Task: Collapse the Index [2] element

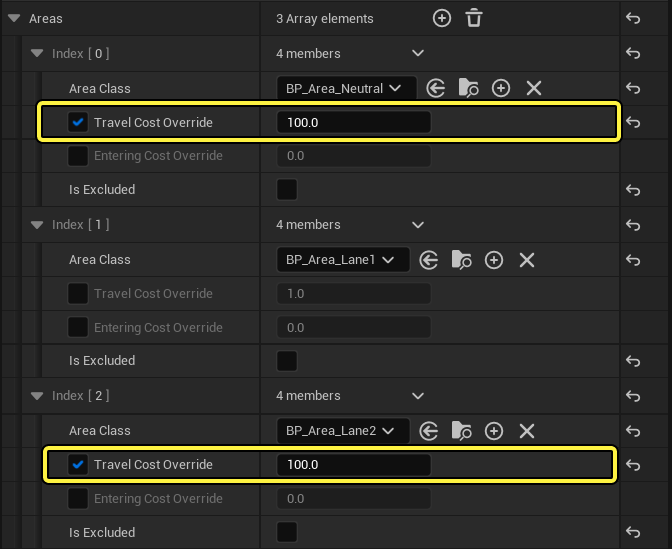Action: click(x=37, y=396)
